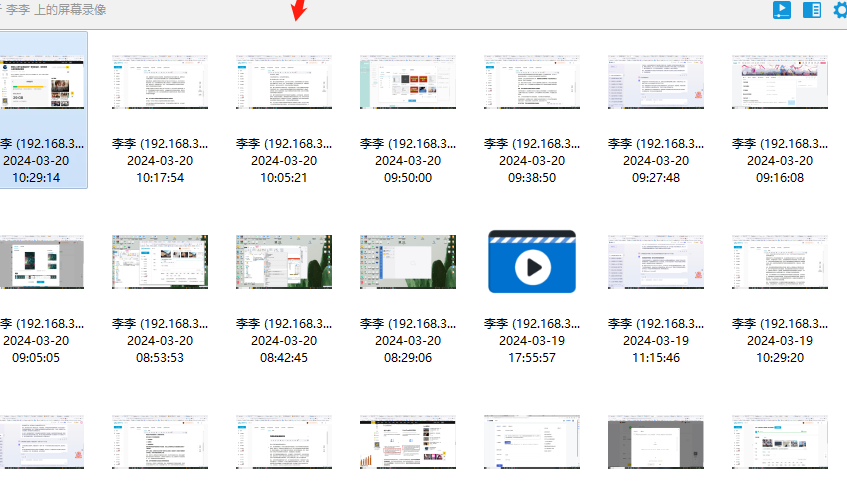Select the timestamp text 2024-03-20 08:42:45
Viewport: 847px width, 485px height.
click(x=284, y=349)
